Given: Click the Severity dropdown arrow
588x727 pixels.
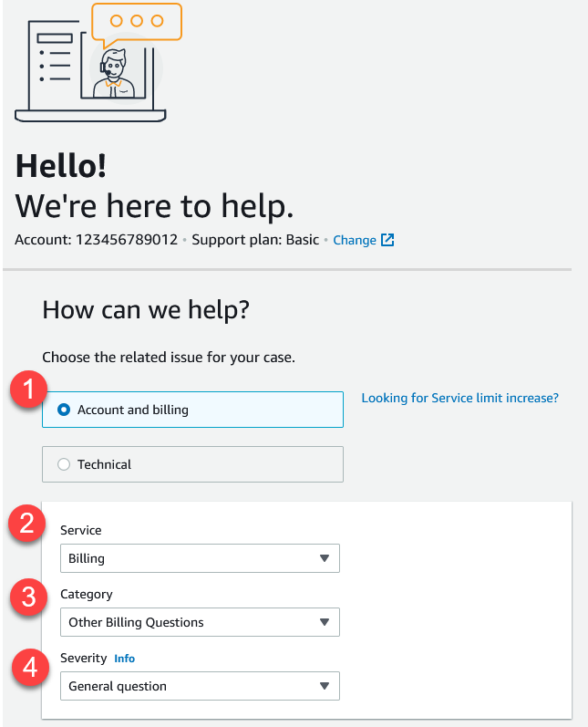Looking at the screenshot, I should pos(324,686).
